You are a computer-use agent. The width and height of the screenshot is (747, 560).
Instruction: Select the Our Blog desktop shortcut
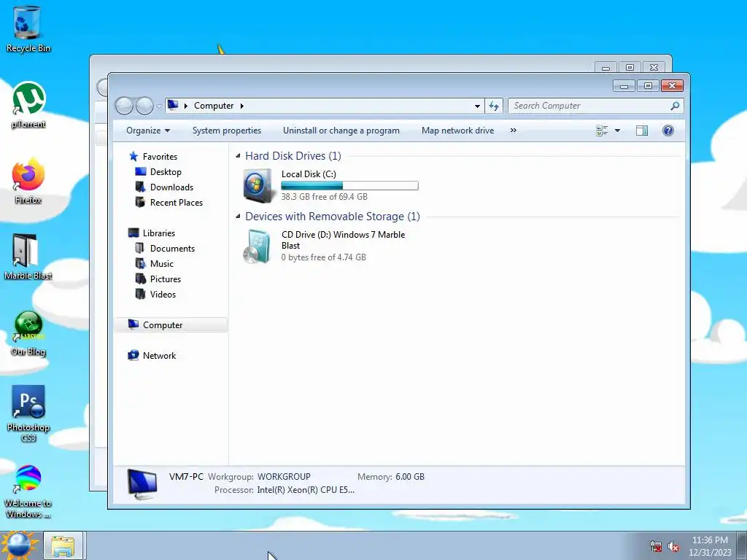[28, 332]
